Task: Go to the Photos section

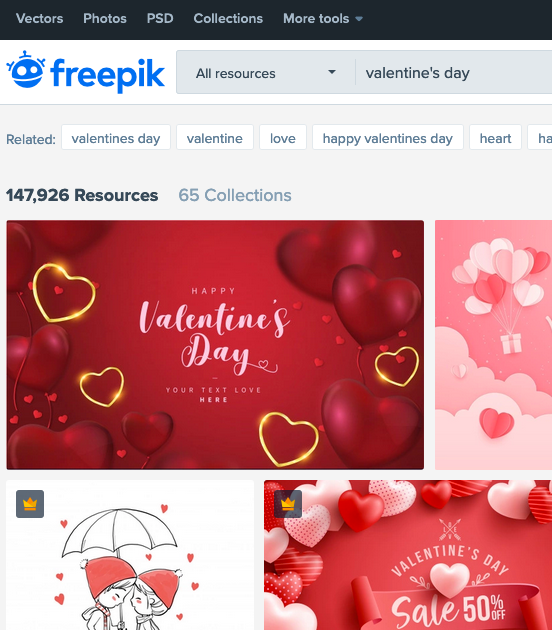Action: 105,18
